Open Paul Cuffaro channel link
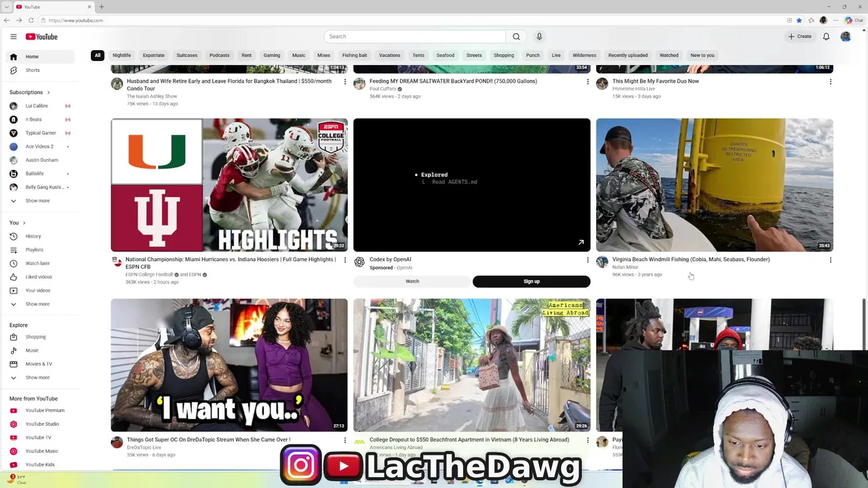868x488 pixels. (x=382, y=89)
